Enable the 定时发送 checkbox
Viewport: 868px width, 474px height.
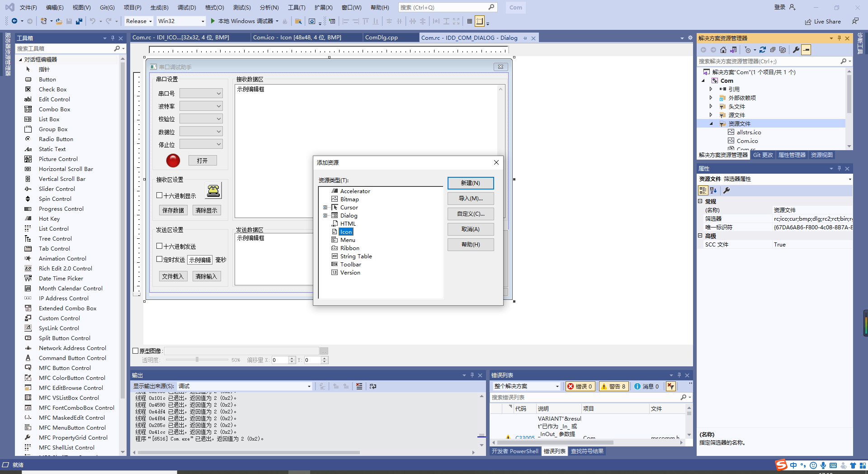point(159,260)
